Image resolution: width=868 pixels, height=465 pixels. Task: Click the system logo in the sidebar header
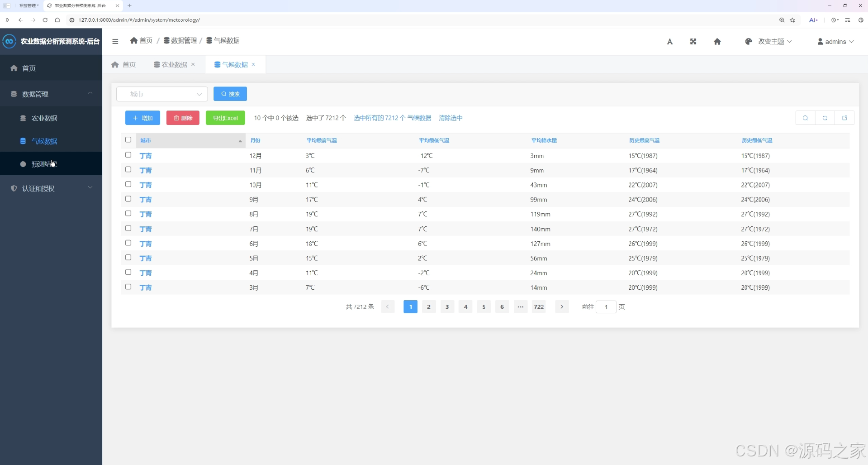9,41
